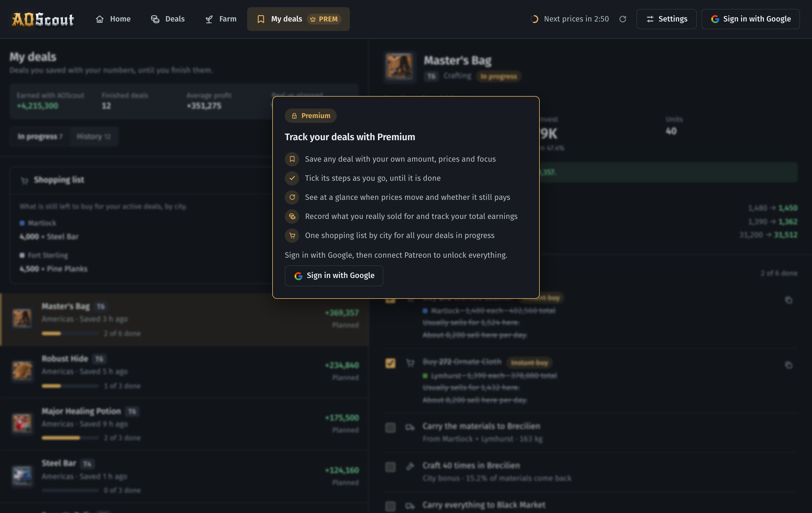Click the PREM crown badge
Screen dimensions: 812x513
click(324, 19)
